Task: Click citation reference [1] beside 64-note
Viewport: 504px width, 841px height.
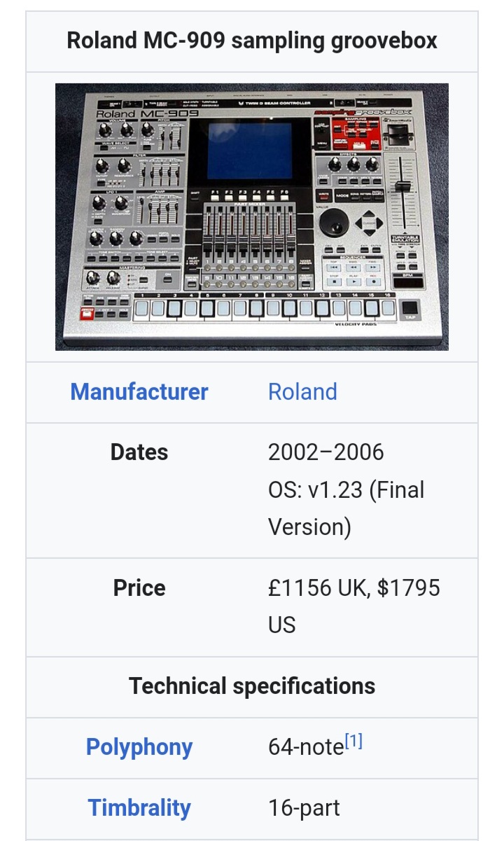Action: (x=353, y=742)
